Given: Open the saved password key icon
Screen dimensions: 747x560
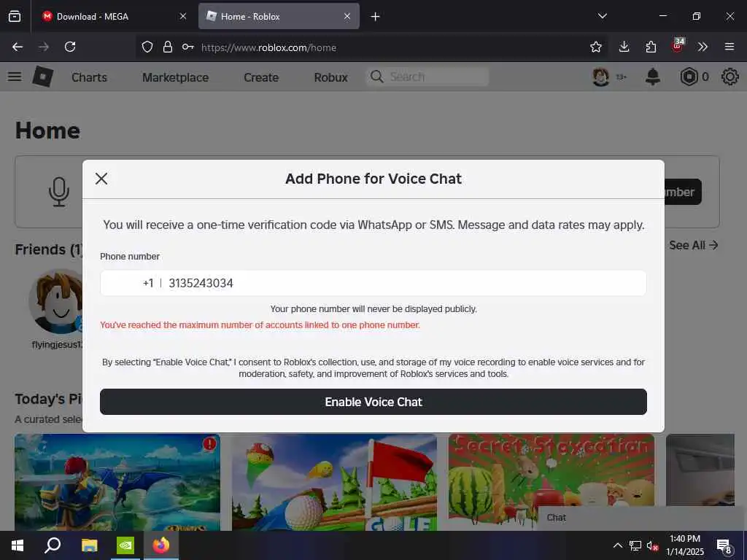Looking at the screenshot, I should click(187, 47).
